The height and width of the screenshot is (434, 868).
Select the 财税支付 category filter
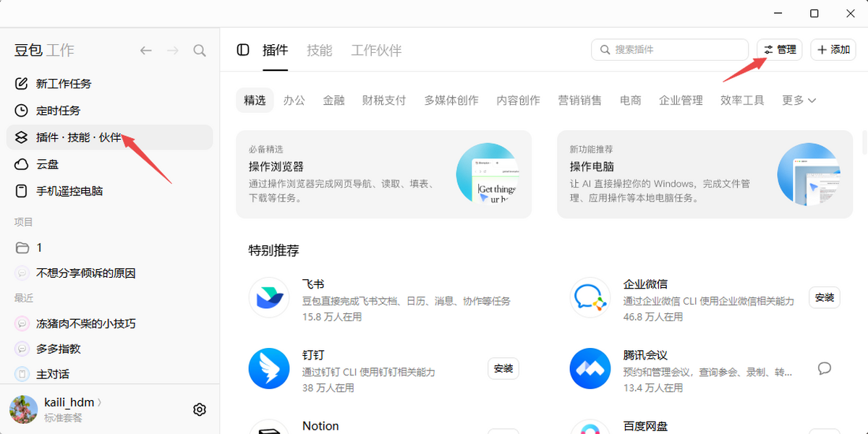[384, 101]
